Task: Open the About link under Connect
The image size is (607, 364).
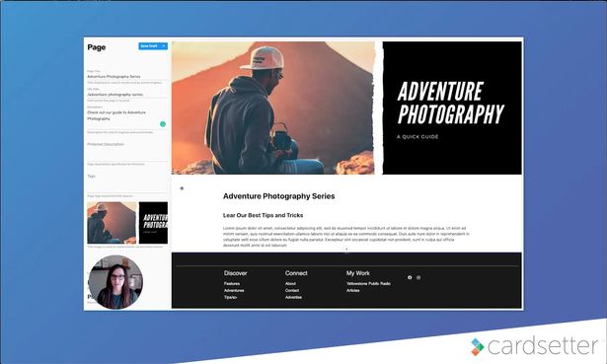Action: click(x=290, y=283)
